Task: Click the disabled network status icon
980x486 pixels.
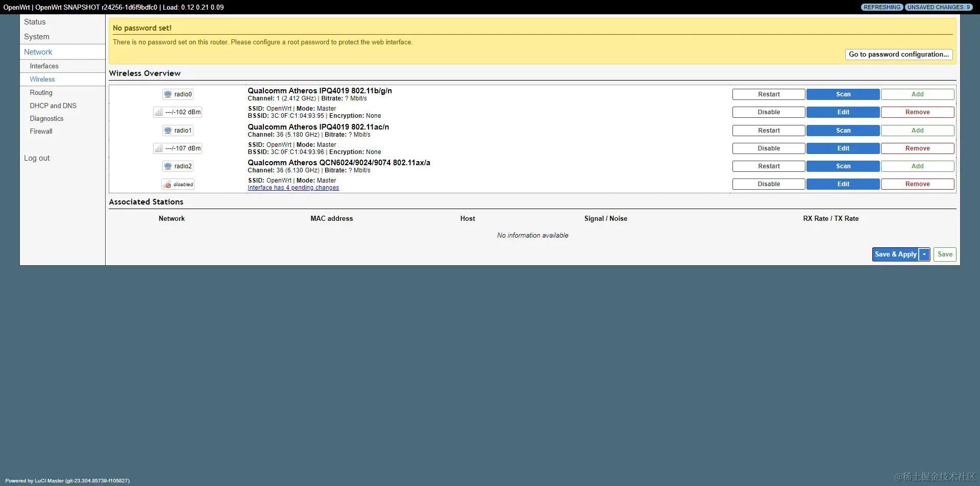Action: [167, 185]
